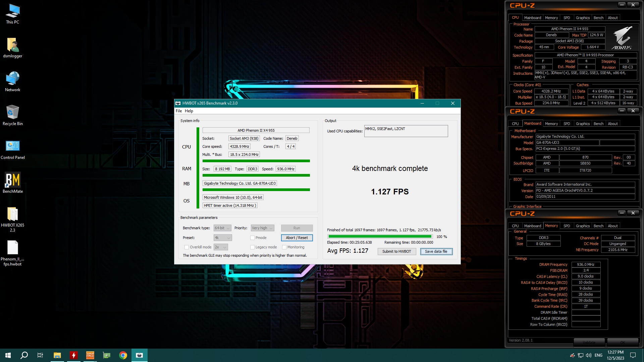The width and height of the screenshot is (644, 362).
Task: Switch to Graphics tab in bottom CPU-Z
Action: point(583,226)
